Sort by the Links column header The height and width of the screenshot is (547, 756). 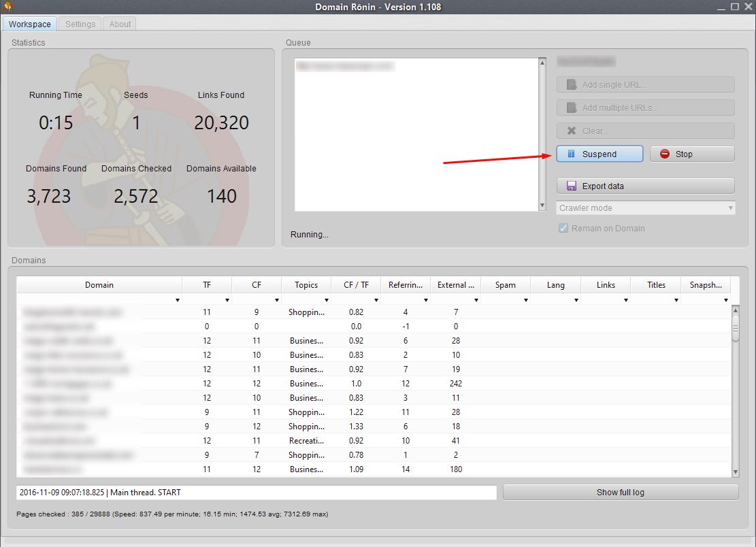tap(606, 285)
